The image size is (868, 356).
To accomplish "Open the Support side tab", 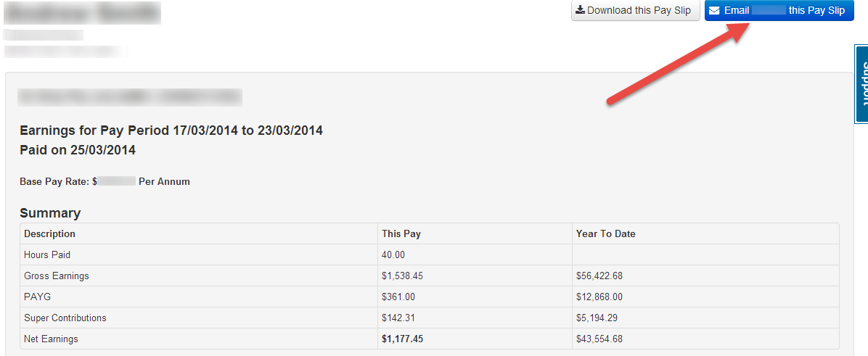I will click(861, 84).
